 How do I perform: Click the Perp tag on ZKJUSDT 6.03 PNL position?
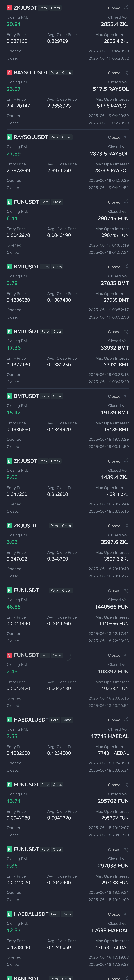(x=54, y=526)
